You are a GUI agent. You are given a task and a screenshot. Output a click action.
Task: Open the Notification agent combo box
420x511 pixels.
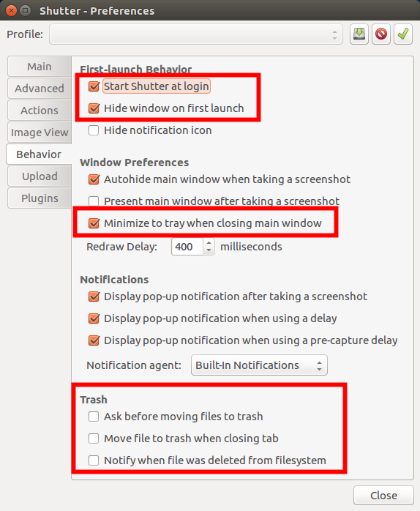(259, 365)
